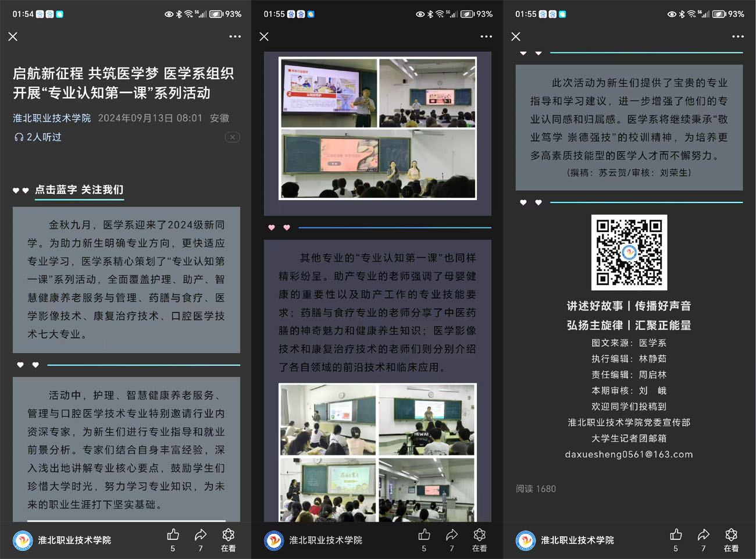Close the article in the left screen
756x559 pixels.
tap(13, 37)
